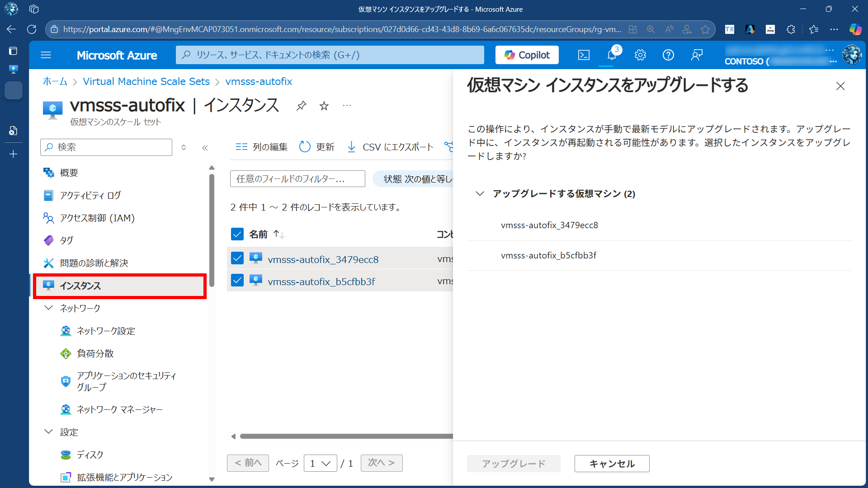Mark vmsss-autofix as a favorite
Image resolution: width=868 pixels, height=488 pixels.
tap(324, 106)
